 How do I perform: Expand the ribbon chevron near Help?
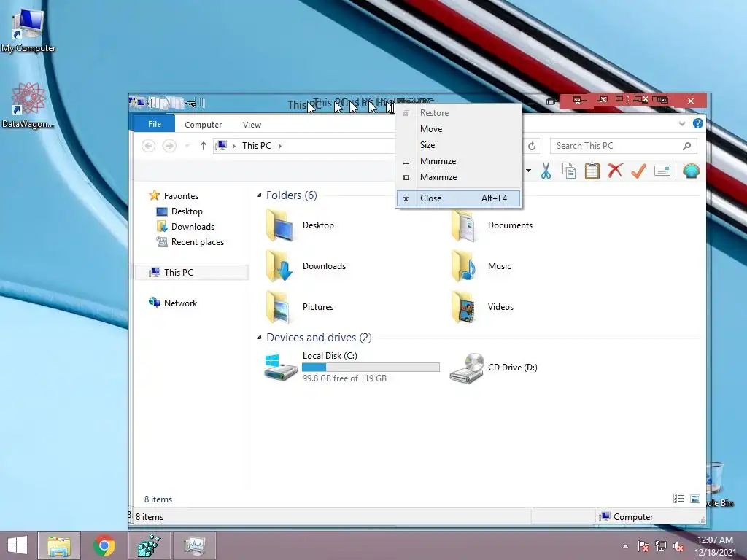[682, 124]
